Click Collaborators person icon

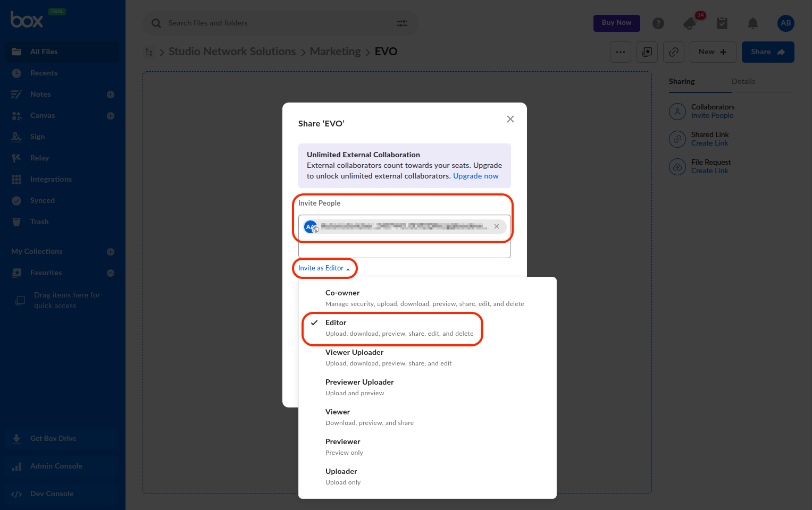point(677,112)
